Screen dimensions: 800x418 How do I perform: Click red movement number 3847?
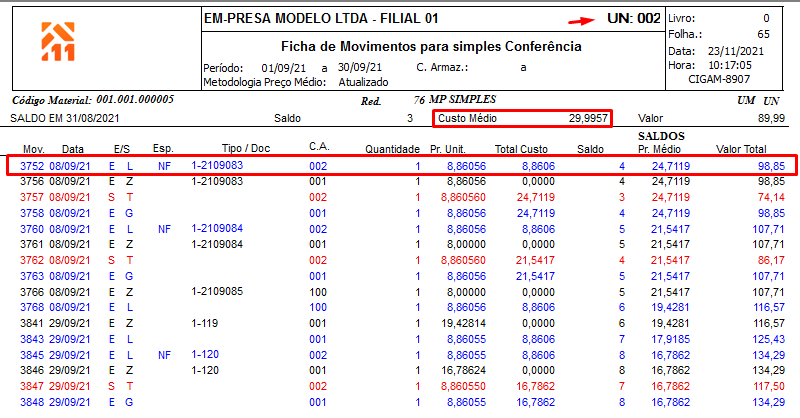point(32,386)
